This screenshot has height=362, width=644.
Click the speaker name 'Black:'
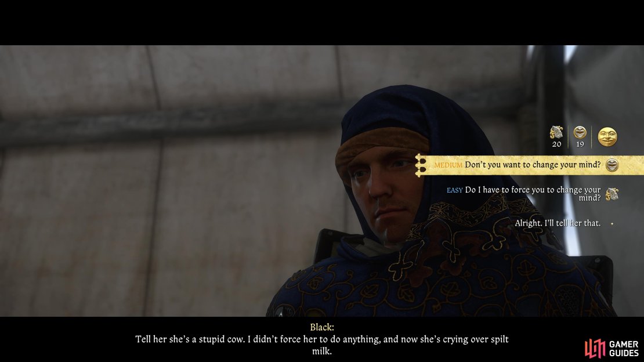(x=322, y=327)
